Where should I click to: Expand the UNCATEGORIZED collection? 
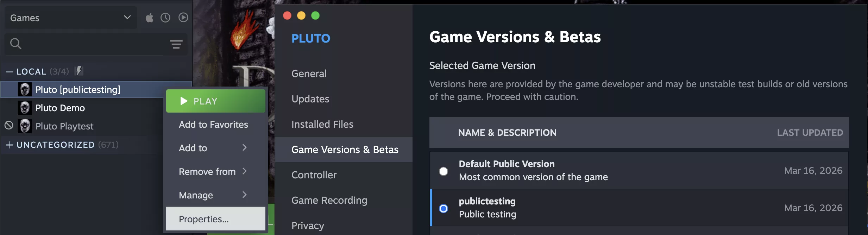[10, 145]
